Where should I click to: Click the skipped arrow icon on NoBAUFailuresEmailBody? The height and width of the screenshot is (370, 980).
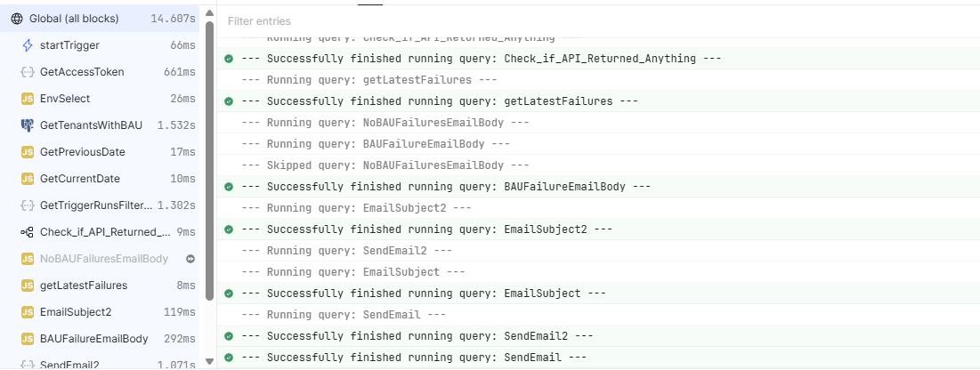click(190, 259)
